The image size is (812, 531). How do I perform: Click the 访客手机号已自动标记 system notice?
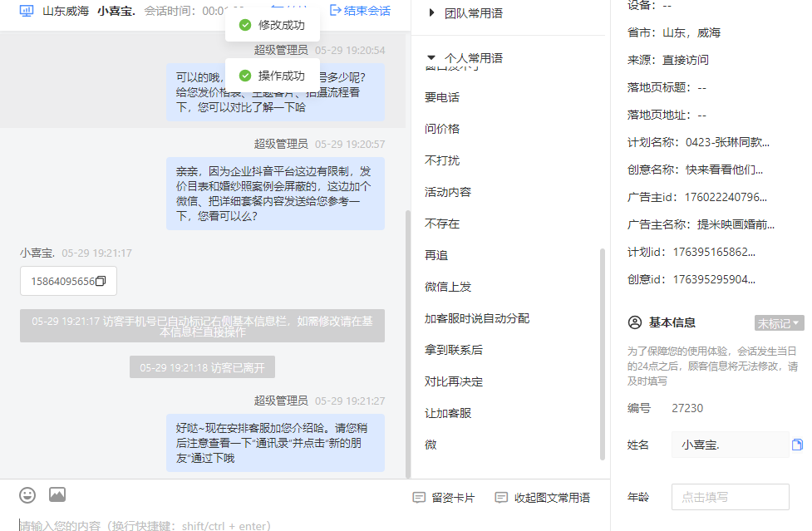[202, 326]
